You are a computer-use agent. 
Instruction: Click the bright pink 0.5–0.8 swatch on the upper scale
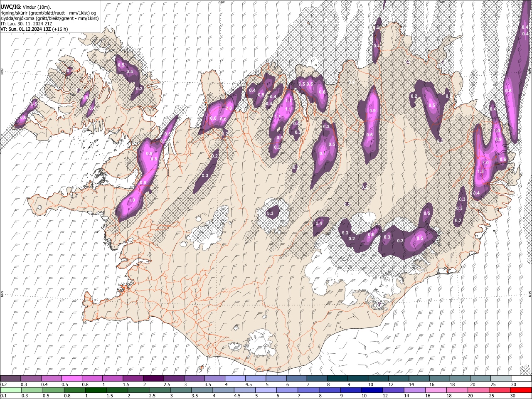71,379
